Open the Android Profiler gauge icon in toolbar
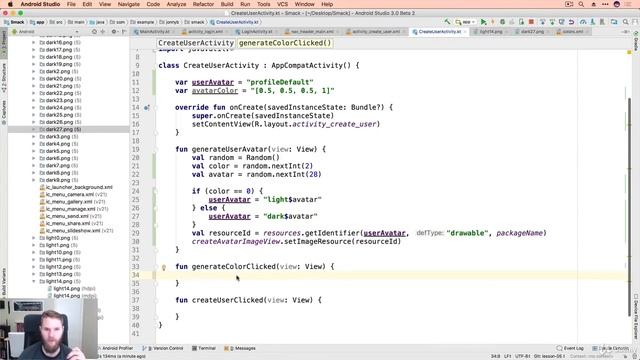 [583, 22]
